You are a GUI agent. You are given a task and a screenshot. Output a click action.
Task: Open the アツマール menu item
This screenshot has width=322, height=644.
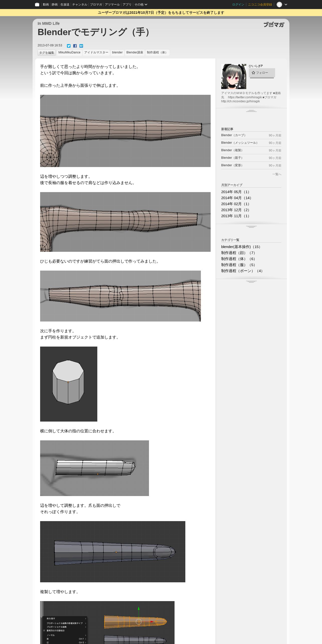pos(112,5)
